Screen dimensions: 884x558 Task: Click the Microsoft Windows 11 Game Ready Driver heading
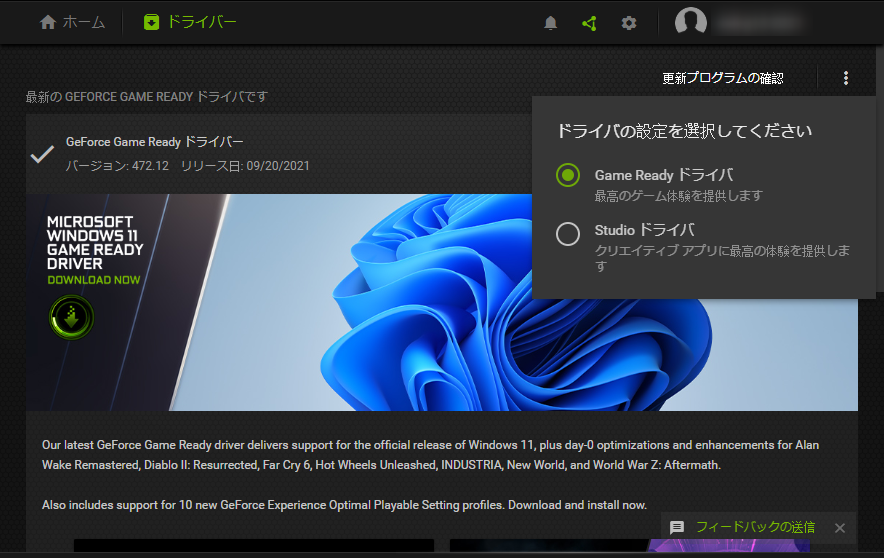click(95, 242)
